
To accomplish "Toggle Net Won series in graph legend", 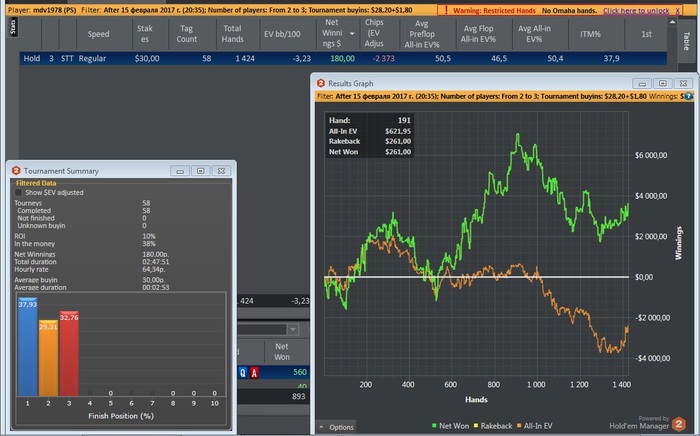I will tap(450, 426).
